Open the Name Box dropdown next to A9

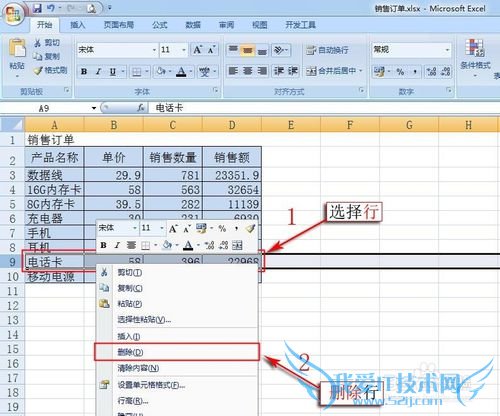94,108
